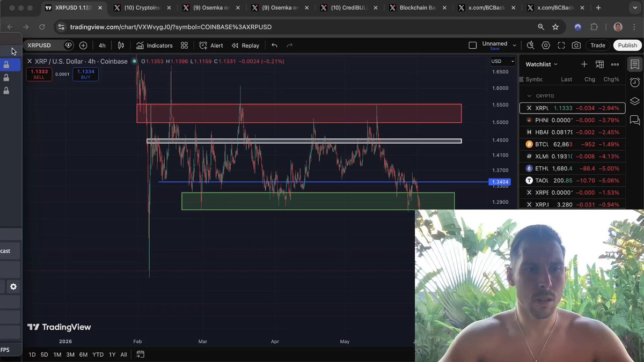
Task: Select the 6M time range
Action: 83,354
